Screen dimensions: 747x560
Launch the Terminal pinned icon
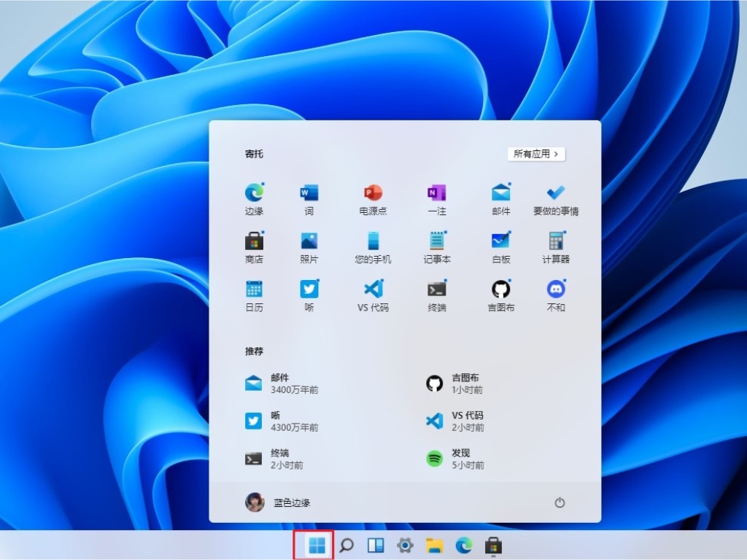[436, 289]
